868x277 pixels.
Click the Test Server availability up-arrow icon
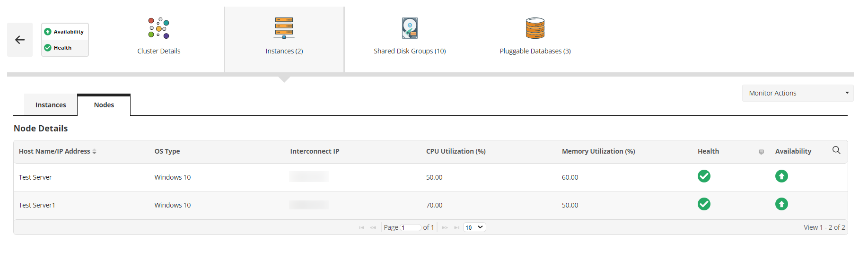click(x=781, y=176)
